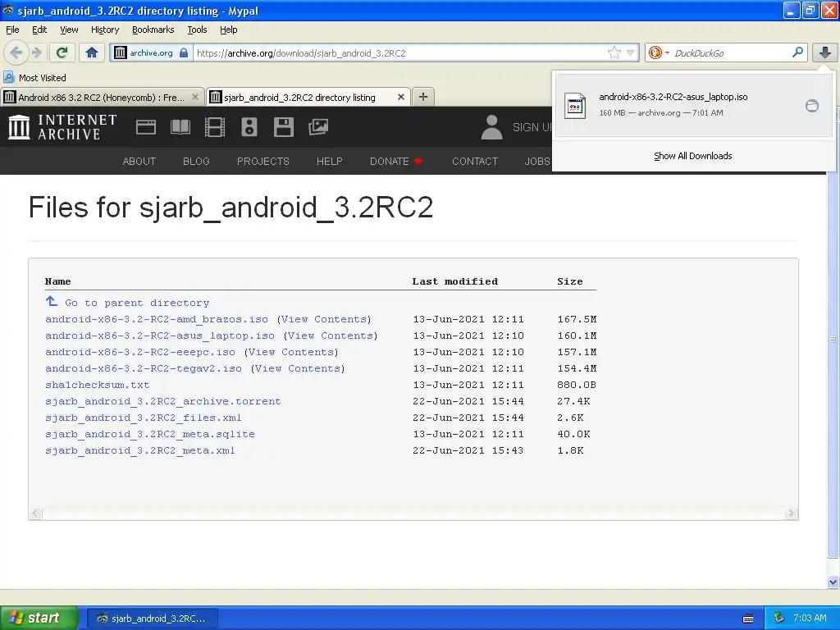Click the SIGN UP link
The height and width of the screenshot is (630, 840).
(x=532, y=127)
